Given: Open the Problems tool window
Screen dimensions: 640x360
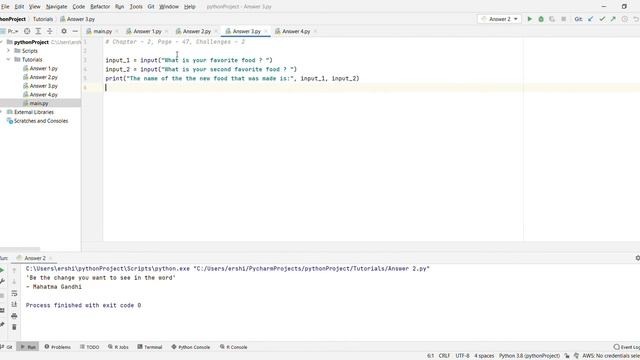Looking at the screenshot, I should coord(58,347).
